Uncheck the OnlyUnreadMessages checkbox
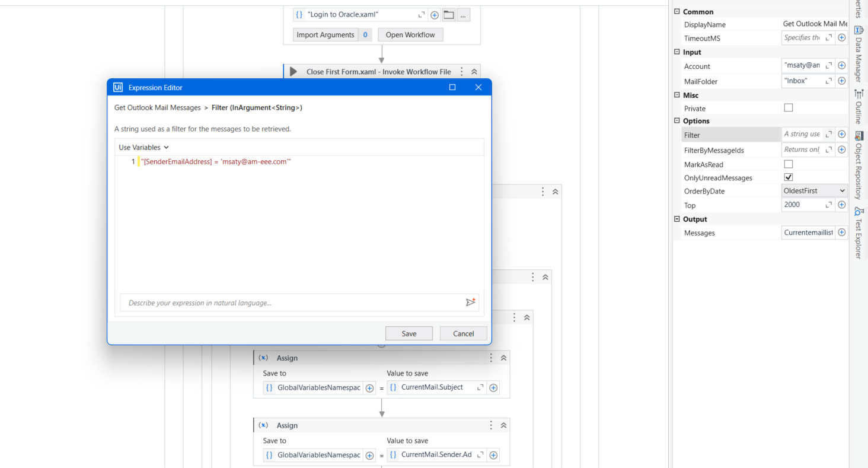Viewport: 868px width, 468px height. tap(789, 177)
